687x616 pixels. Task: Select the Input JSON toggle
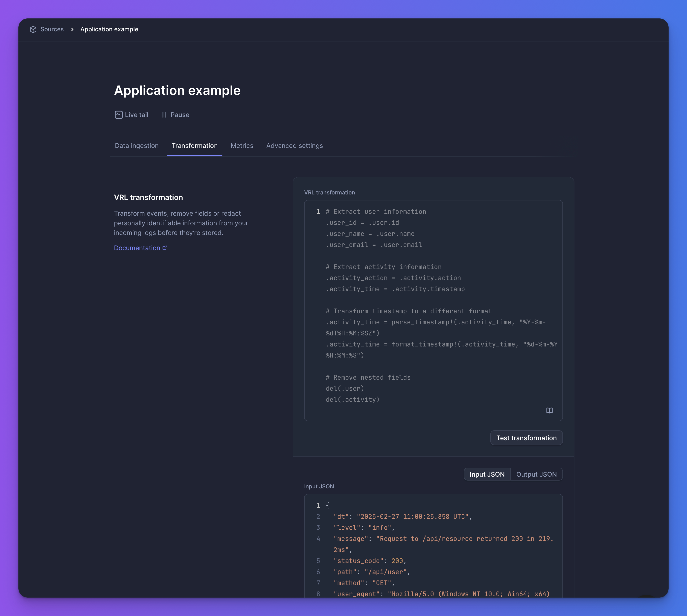[x=487, y=474]
